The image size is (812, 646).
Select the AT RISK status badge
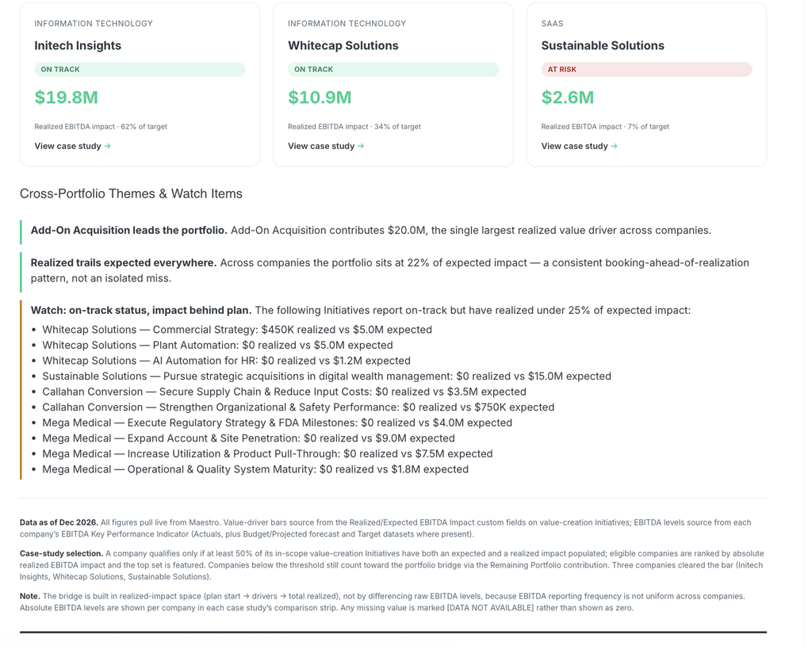647,70
